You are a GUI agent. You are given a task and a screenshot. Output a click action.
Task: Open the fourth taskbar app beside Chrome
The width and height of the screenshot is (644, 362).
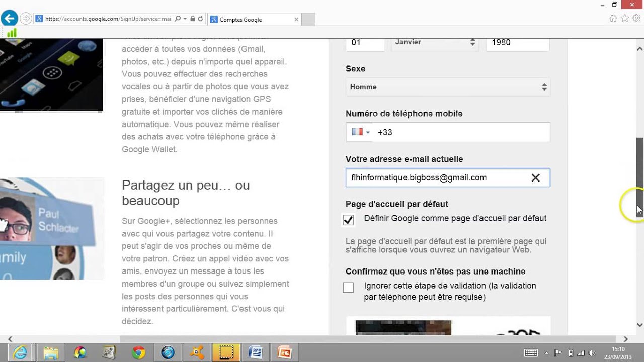point(109,353)
